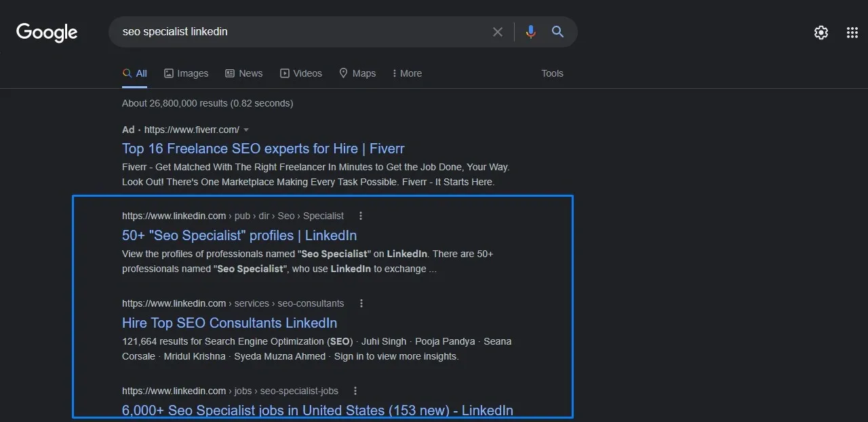Open 50+ "Seo Specialist" profiles LinkedIn link
The width and height of the screenshot is (868, 422).
coord(239,235)
